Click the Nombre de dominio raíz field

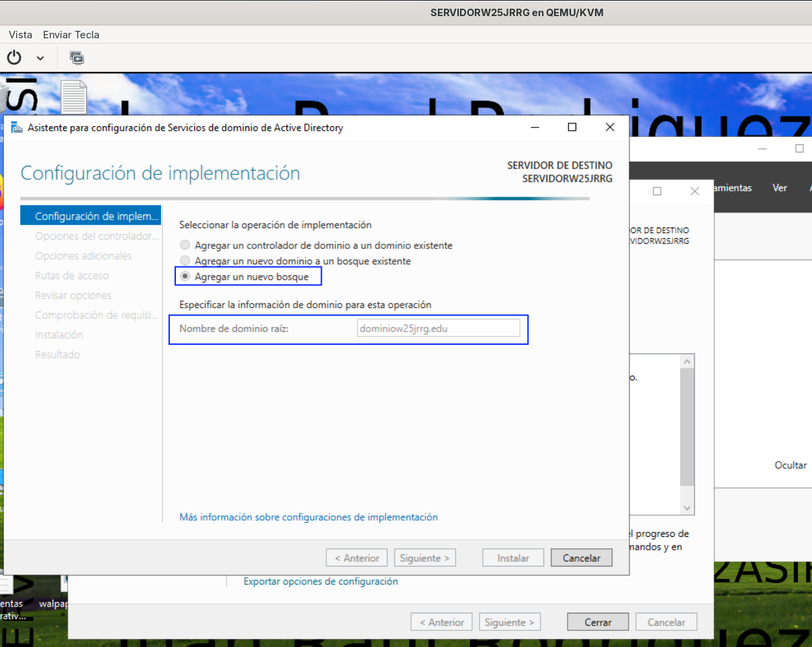click(x=439, y=328)
